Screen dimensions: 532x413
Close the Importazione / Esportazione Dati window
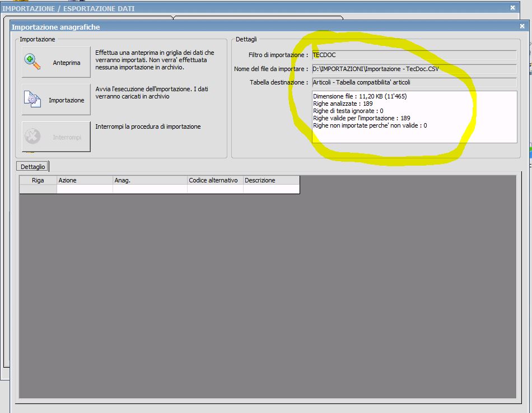point(512,7)
